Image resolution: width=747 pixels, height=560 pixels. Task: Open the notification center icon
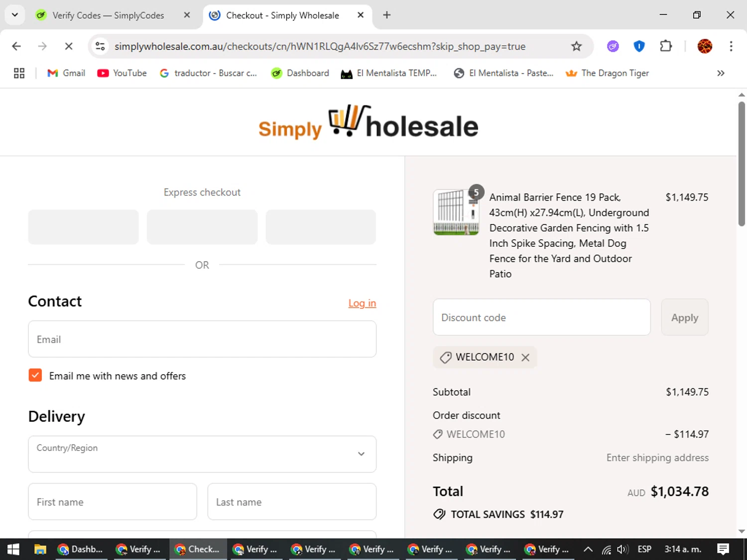click(723, 549)
